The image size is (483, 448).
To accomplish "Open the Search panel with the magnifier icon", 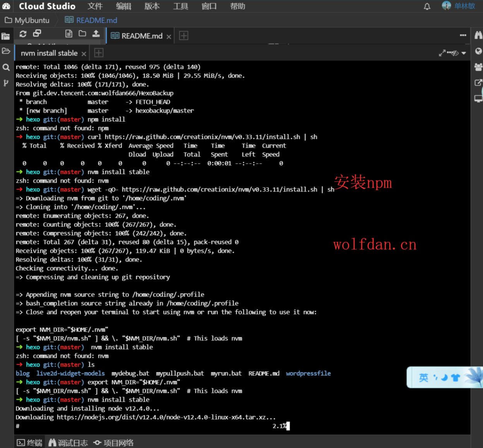I will coord(6,67).
